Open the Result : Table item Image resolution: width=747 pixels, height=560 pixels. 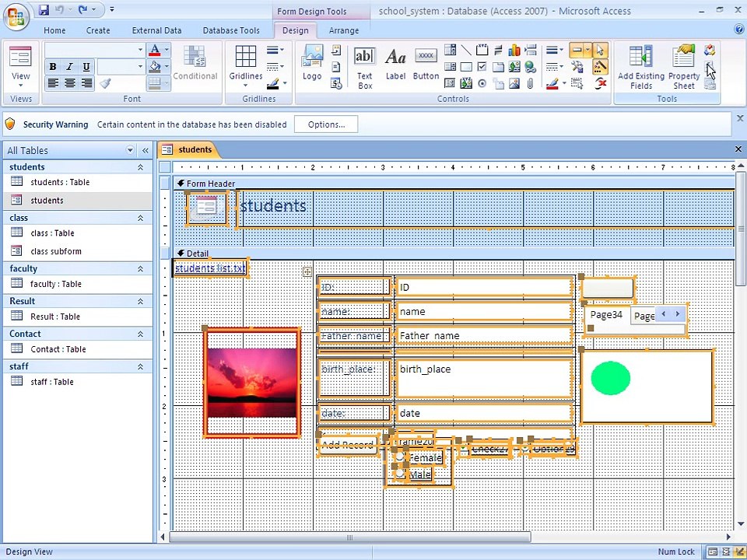[x=54, y=317]
